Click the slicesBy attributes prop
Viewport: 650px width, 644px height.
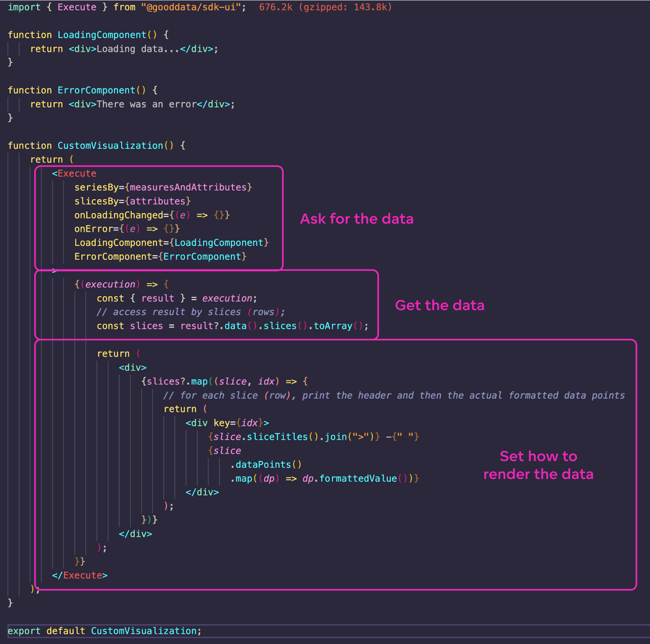point(132,201)
